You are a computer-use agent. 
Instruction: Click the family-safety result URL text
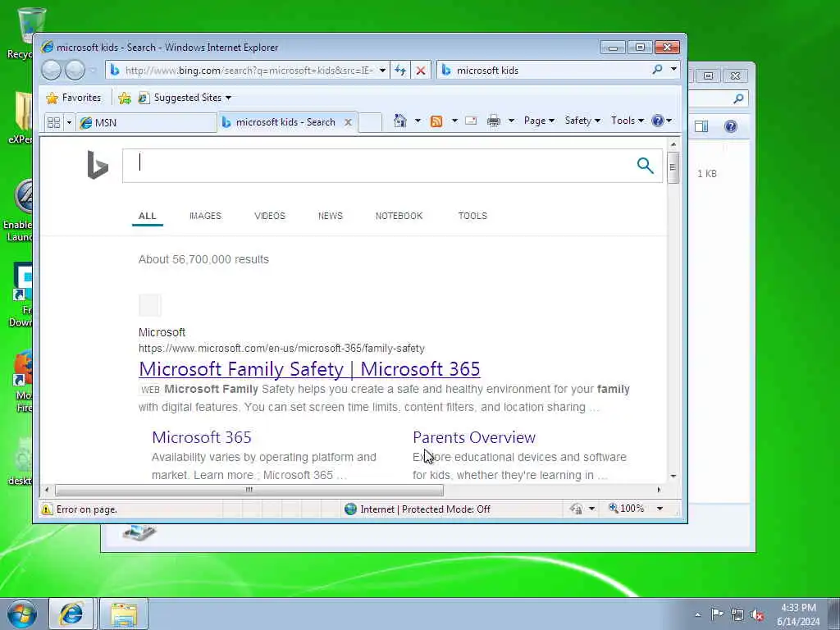pyautogui.click(x=281, y=348)
